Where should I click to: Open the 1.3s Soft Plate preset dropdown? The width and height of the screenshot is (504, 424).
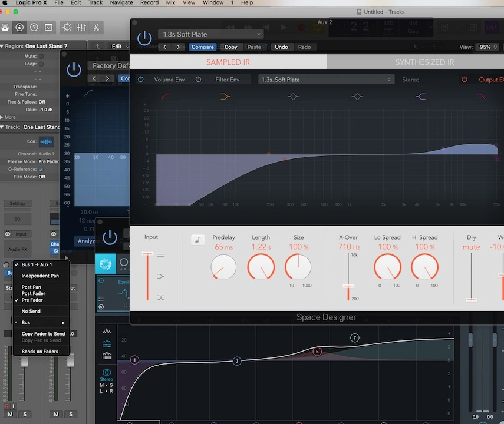210,34
